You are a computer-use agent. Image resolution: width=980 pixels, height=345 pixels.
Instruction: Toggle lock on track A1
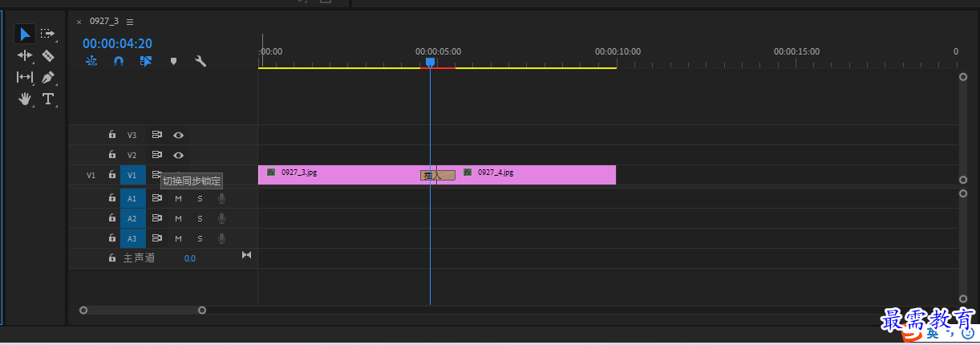coord(112,197)
